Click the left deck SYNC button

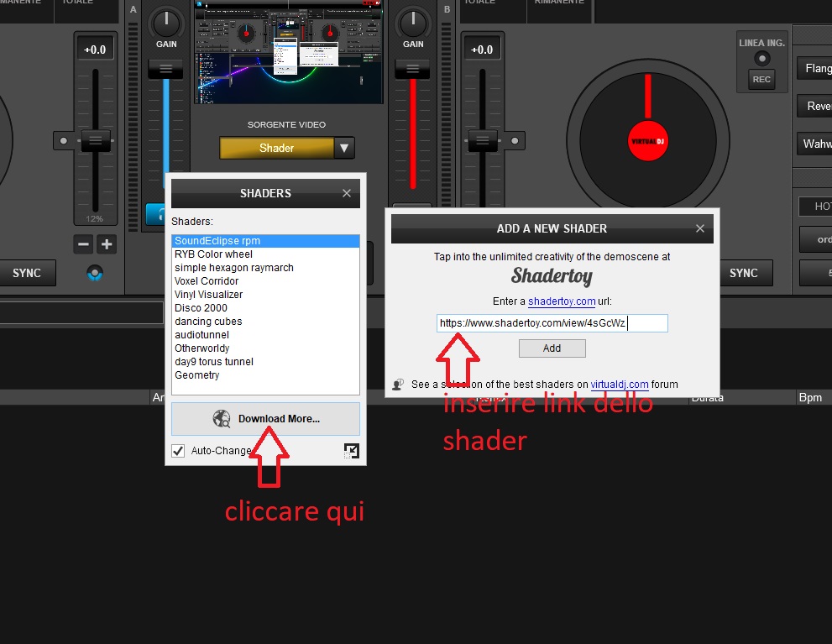(x=27, y=273)
